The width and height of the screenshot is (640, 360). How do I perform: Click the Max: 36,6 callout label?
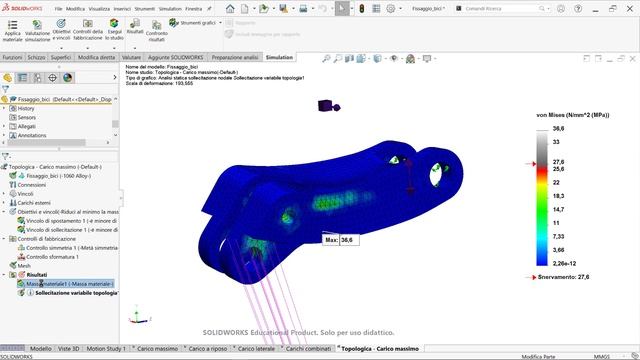[341, 240]
